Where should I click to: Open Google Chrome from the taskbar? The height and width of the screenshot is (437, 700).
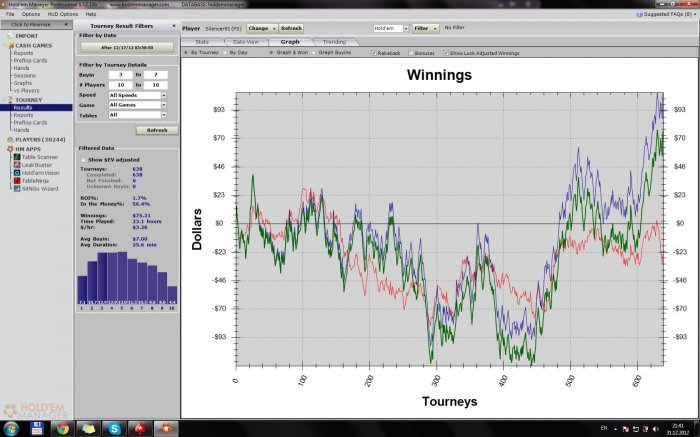[62, 429]
